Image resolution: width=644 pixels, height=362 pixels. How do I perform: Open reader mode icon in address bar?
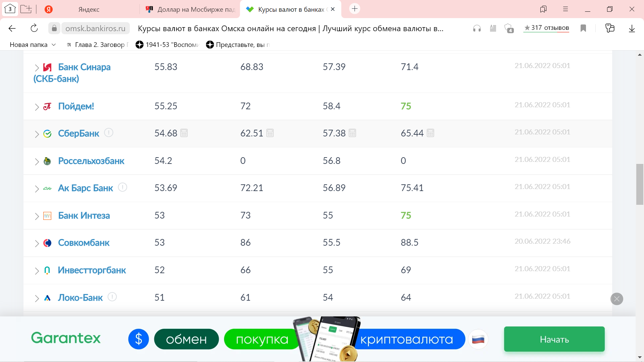[x=493, y=28]
